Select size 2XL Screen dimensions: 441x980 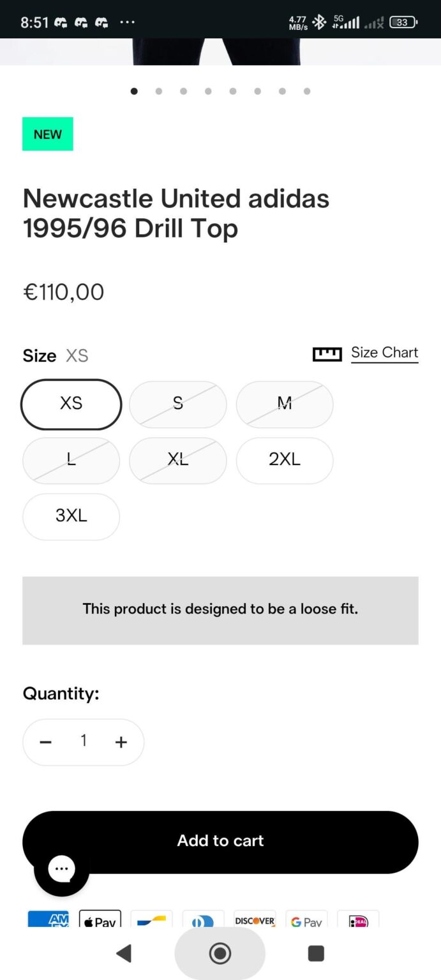coord(285,460)
